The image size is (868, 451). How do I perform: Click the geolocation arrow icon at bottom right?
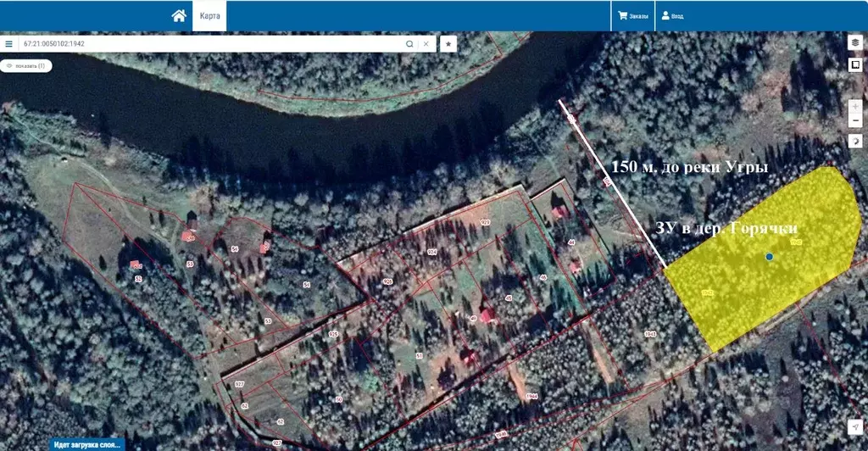click(855, 425)
